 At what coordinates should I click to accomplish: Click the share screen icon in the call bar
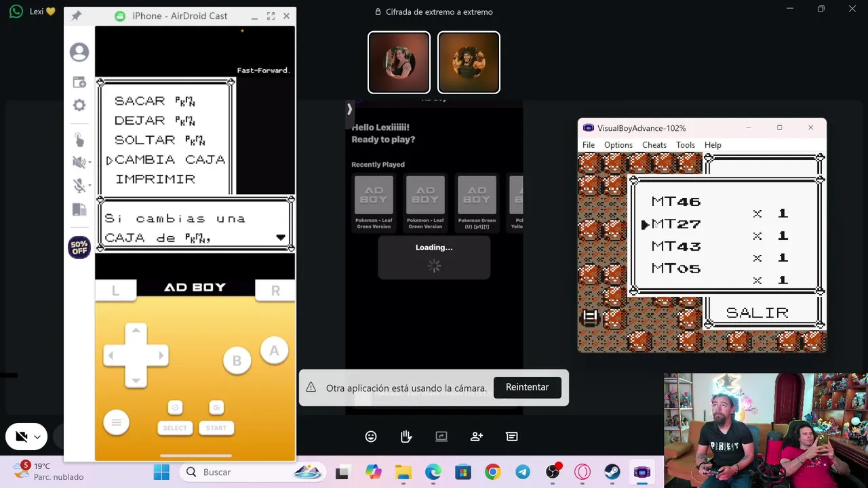pyautogui.click(x=441, y=436)
